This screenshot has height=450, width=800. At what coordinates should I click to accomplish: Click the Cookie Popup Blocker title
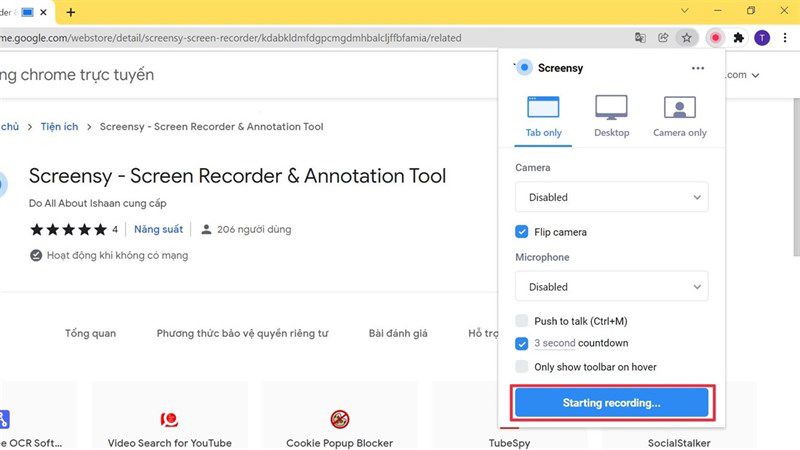[339, 443]
